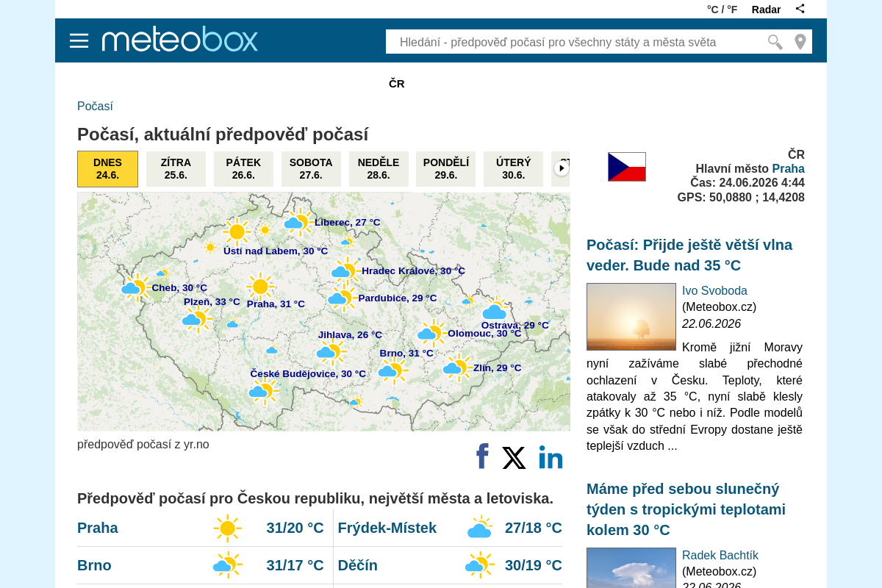Screen dimensions: 882x588
Task: Click Hradec Králové weather icon on map
Action: (x=346, y=270)
